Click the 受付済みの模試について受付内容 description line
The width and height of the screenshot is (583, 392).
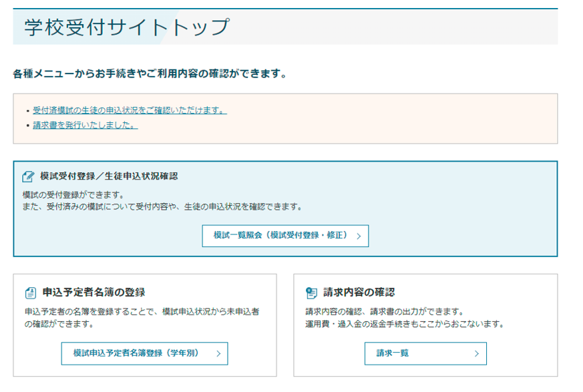coord(162,207)
